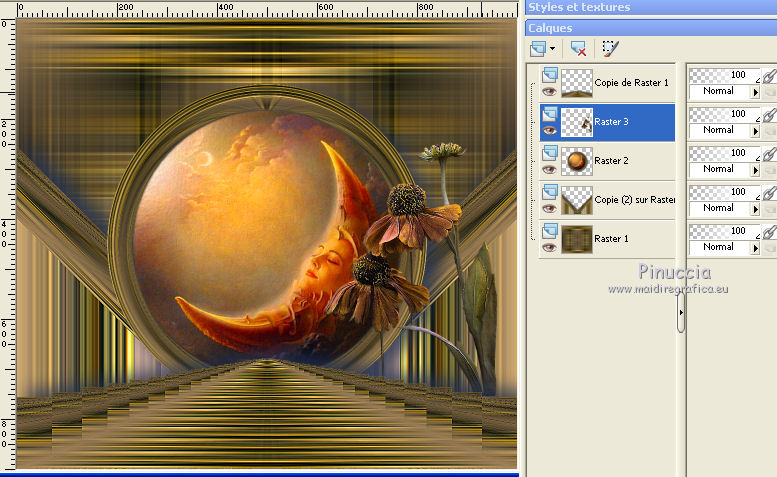Select the Raster 2 layer name
The image size is (777, 477).
click(x=611, y=160)
